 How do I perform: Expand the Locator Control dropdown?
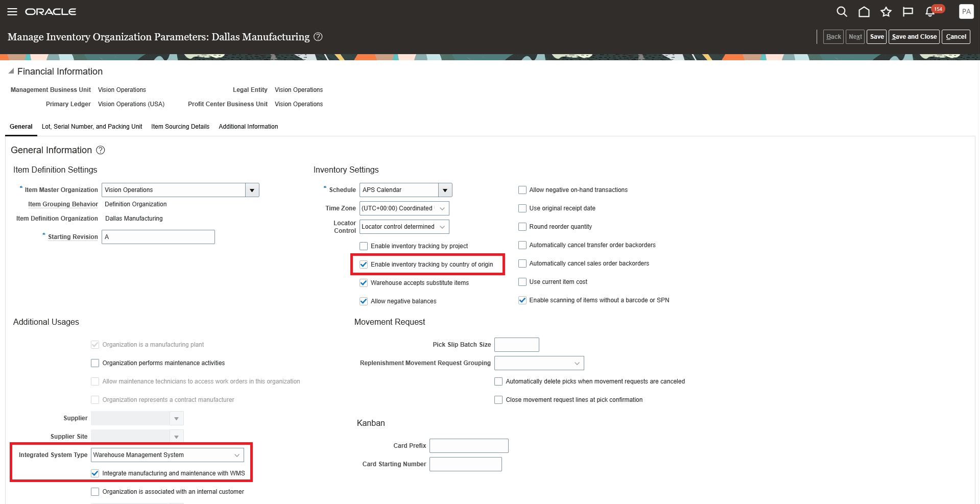point(442,227)
